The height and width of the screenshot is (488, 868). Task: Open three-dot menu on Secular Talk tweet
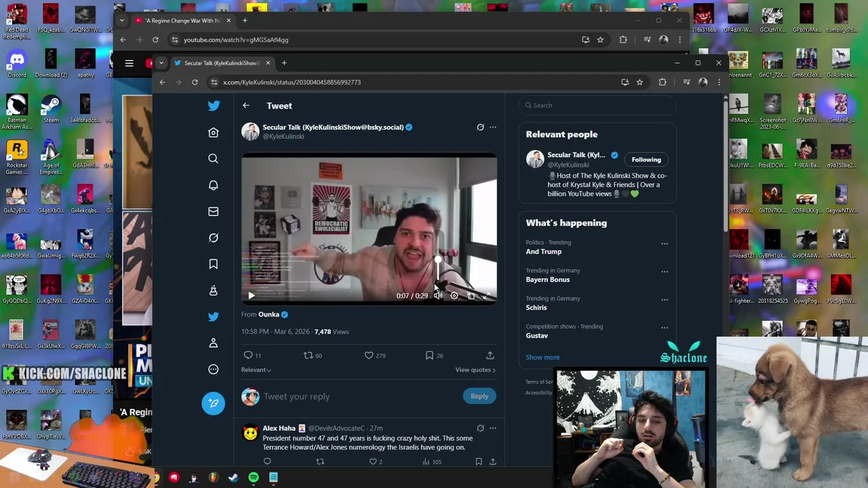(x=493, y=127)
